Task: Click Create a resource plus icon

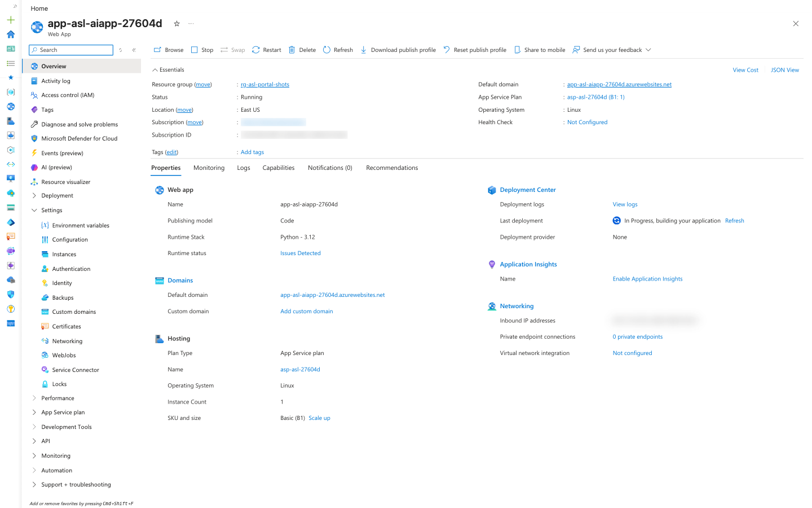Action: click(x=11, y=20)
